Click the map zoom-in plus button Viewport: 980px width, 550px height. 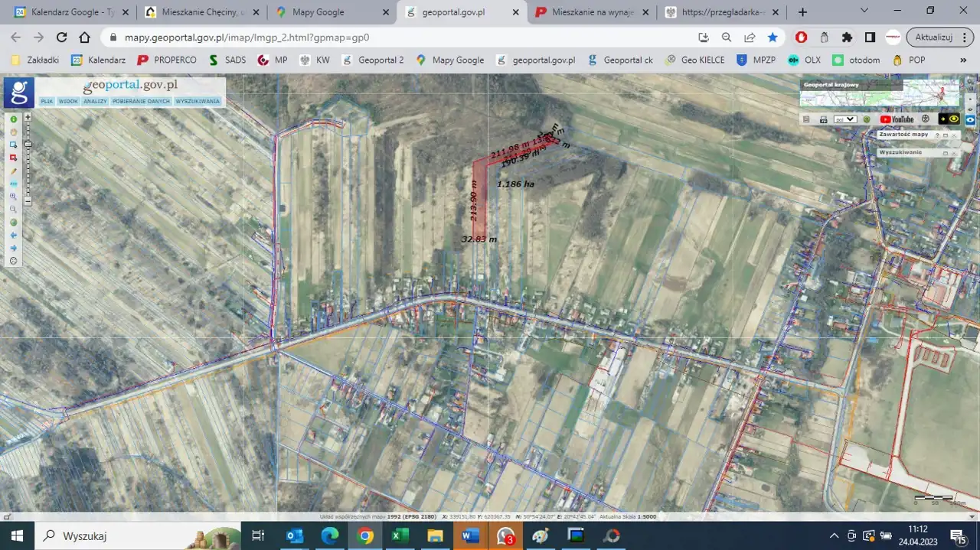pyautogui.click(x=28, y=117)
